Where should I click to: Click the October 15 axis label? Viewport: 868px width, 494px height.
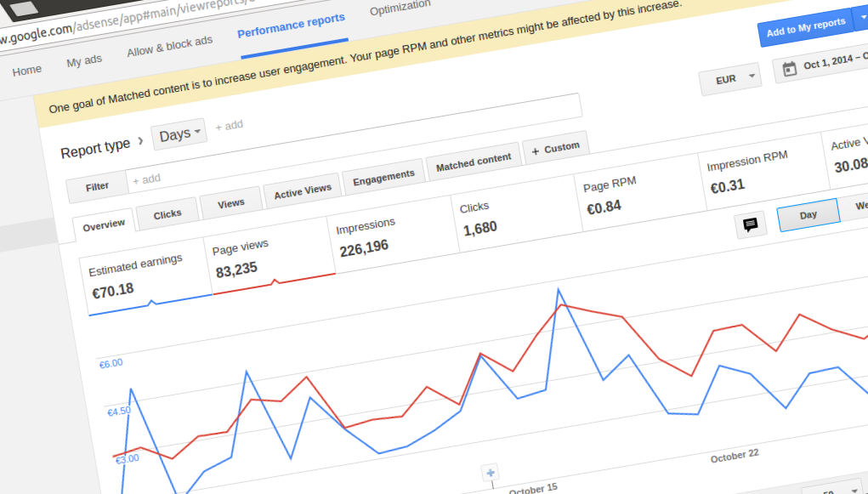click(533, 488)
